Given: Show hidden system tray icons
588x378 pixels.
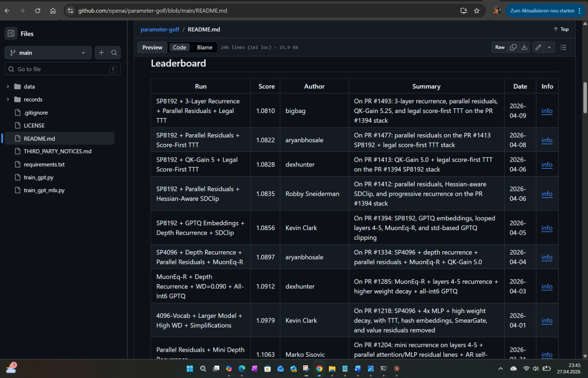Looking at the screenshot, I should coord(500,369).
